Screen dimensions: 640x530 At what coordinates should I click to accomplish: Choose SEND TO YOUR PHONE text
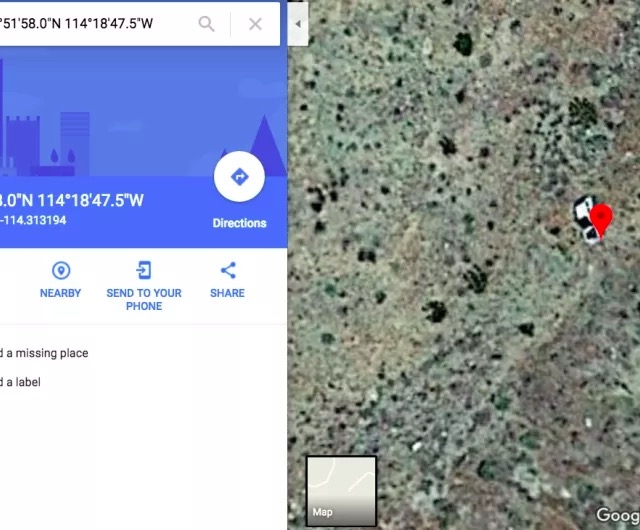(144, 299)
